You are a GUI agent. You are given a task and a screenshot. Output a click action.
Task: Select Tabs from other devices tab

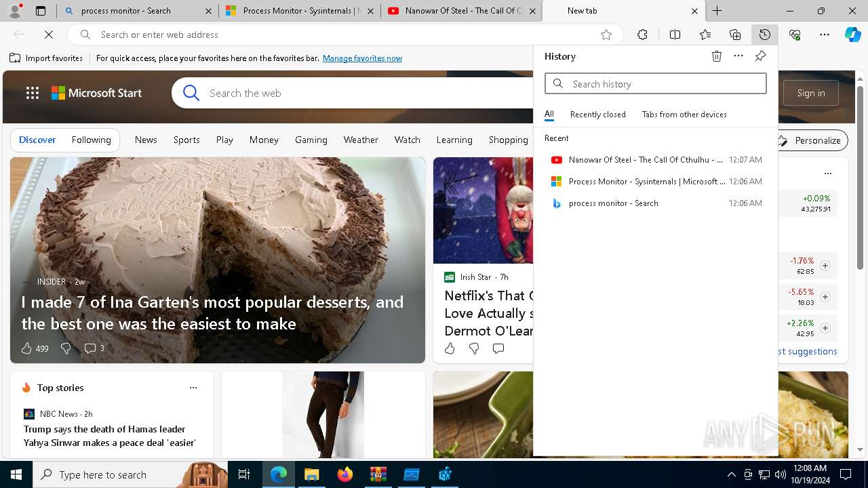click(x=684, y=115)
